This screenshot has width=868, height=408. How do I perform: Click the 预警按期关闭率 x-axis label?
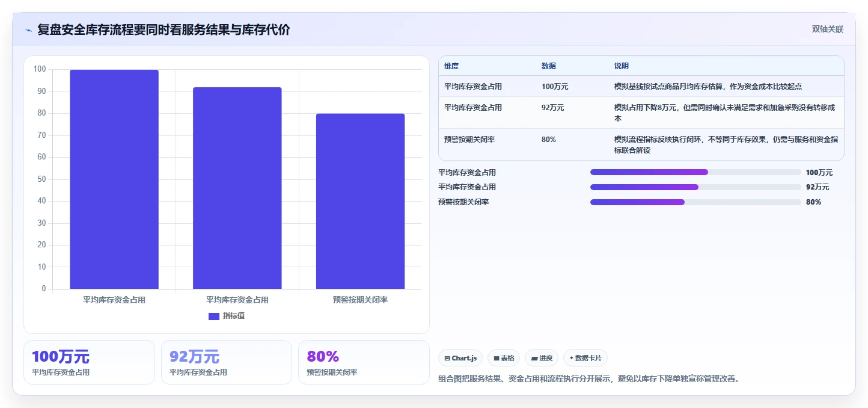[x=360, y=300]
